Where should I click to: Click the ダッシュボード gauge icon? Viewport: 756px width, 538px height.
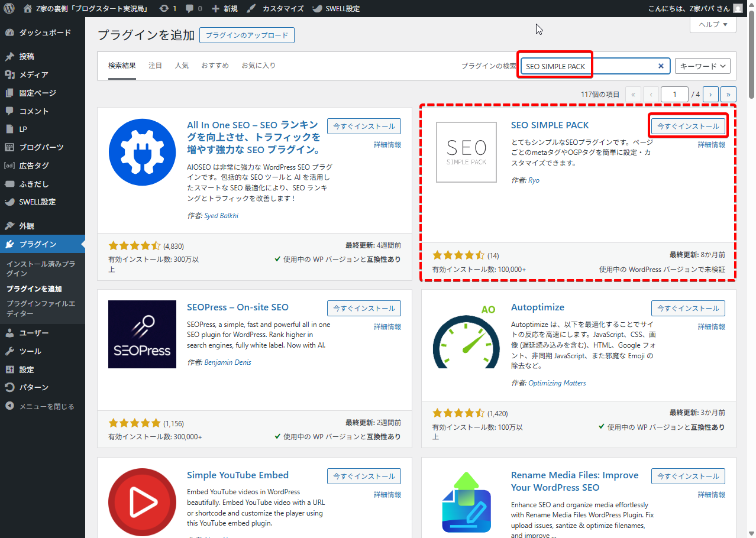click(9, 33)
